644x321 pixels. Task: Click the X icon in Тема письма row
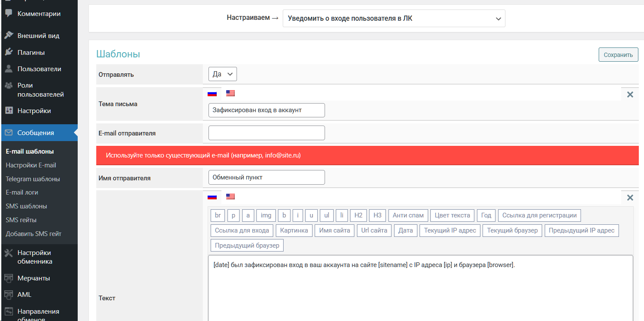tap(630, 94)
